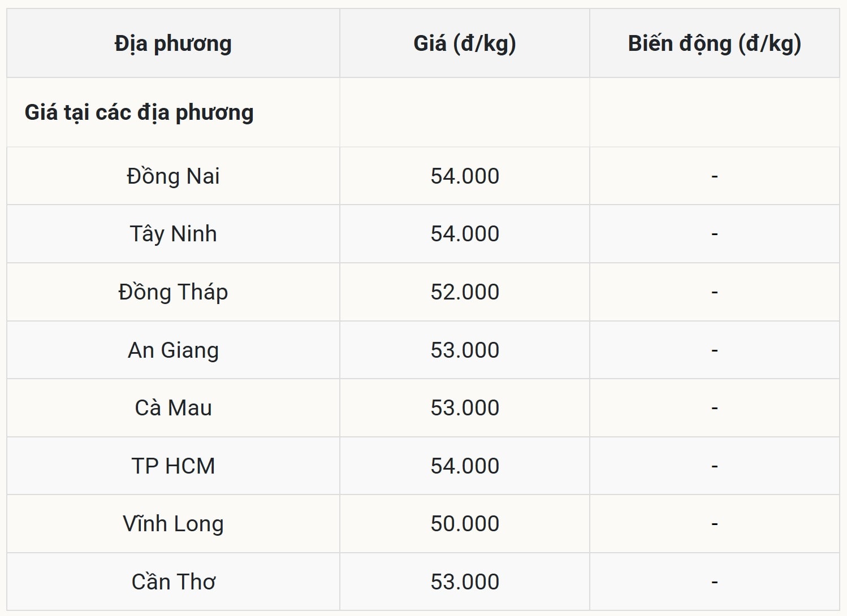Select the Cà Mau location cell
Image resolution: width=847 pixels, height=616 pixels.
(x=173, y=408)
